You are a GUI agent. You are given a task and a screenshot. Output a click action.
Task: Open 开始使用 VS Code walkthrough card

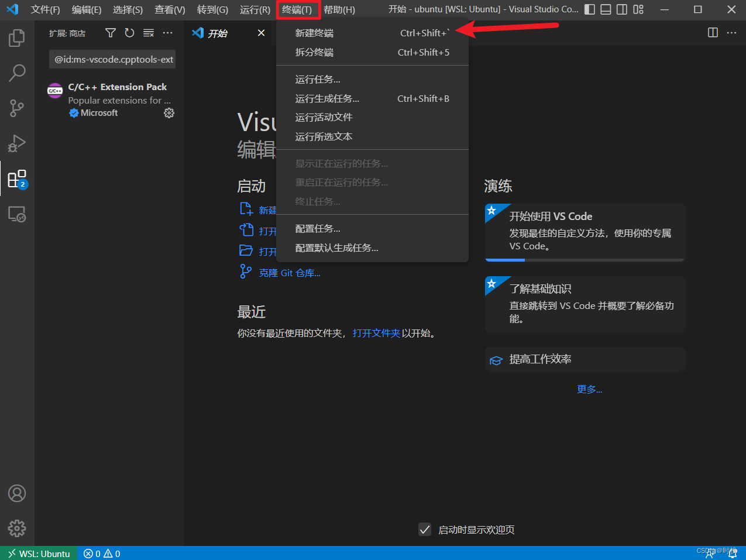coord(585,232)
